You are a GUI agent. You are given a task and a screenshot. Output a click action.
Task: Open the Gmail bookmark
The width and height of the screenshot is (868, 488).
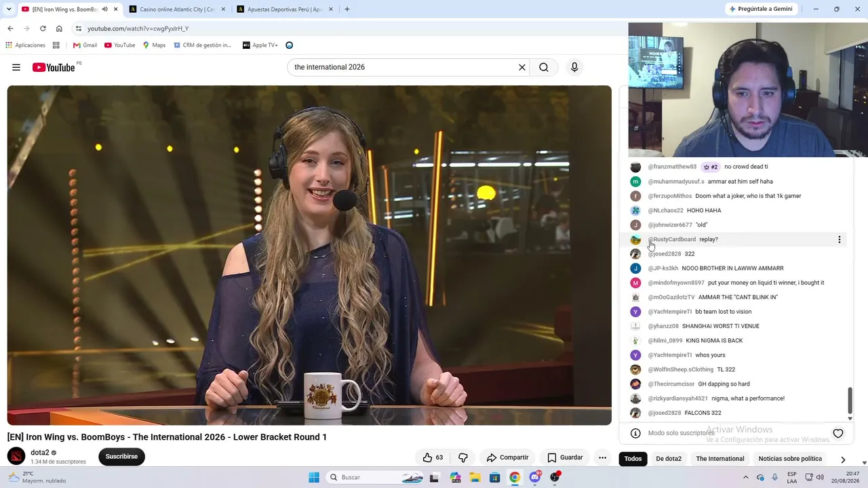click(85, 45)
